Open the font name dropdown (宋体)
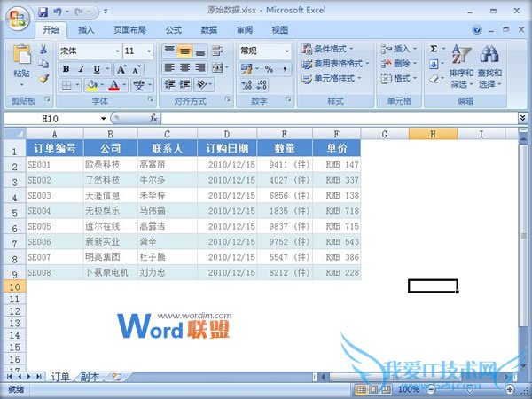The width and height of the screenshot is (532, 399). point(117,51)
